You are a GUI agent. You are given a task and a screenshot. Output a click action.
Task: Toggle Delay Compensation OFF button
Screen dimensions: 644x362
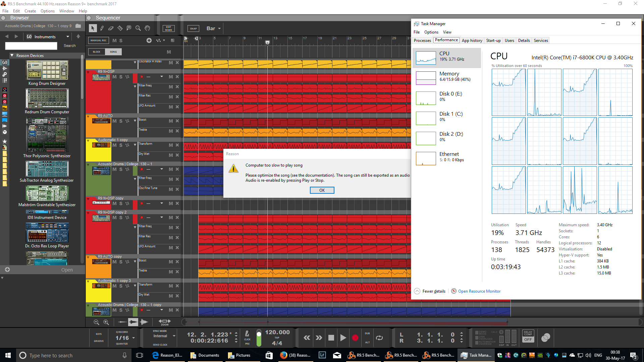click(528, 340)
